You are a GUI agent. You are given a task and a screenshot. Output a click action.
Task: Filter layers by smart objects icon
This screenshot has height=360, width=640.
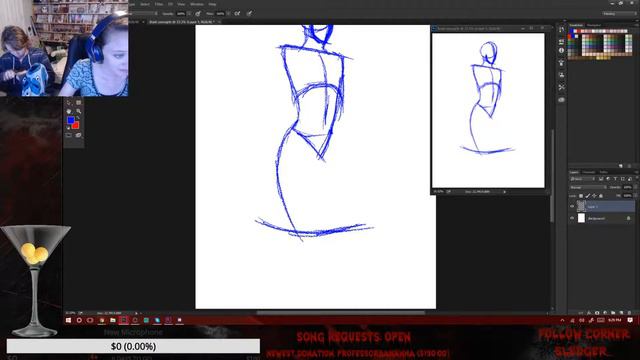[x=630, y=179]
